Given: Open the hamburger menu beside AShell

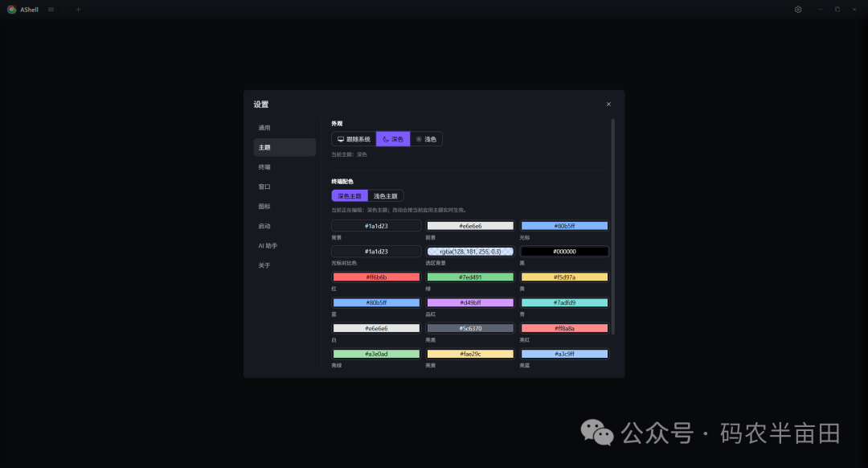Looking at the screenshot, I should click(x=51, y=10).
